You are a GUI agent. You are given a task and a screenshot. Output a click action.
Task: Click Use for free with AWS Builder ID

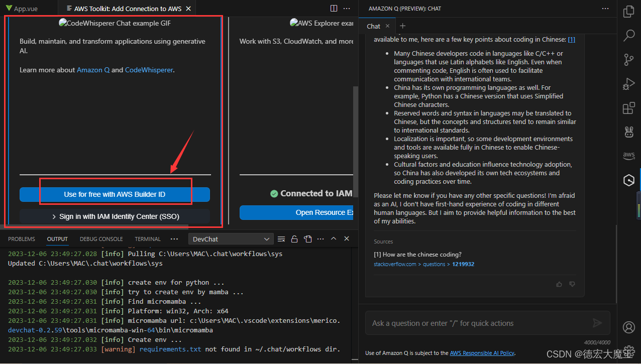coord(115,195)
